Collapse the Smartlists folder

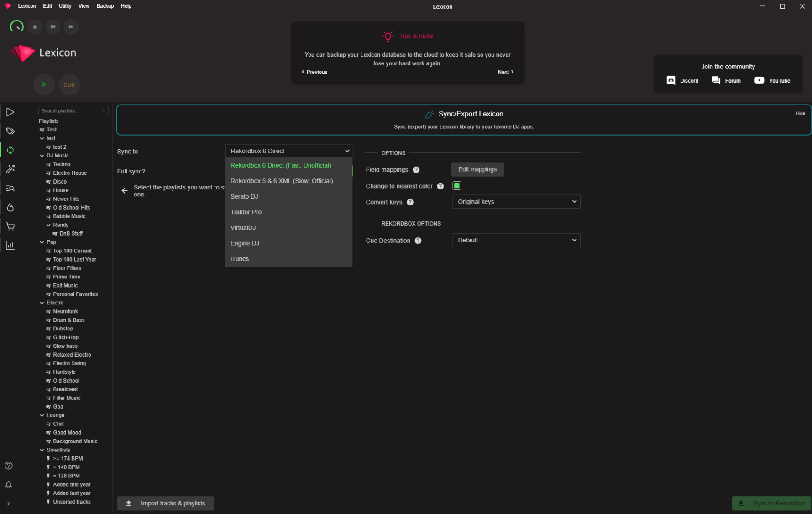(42, 450)
